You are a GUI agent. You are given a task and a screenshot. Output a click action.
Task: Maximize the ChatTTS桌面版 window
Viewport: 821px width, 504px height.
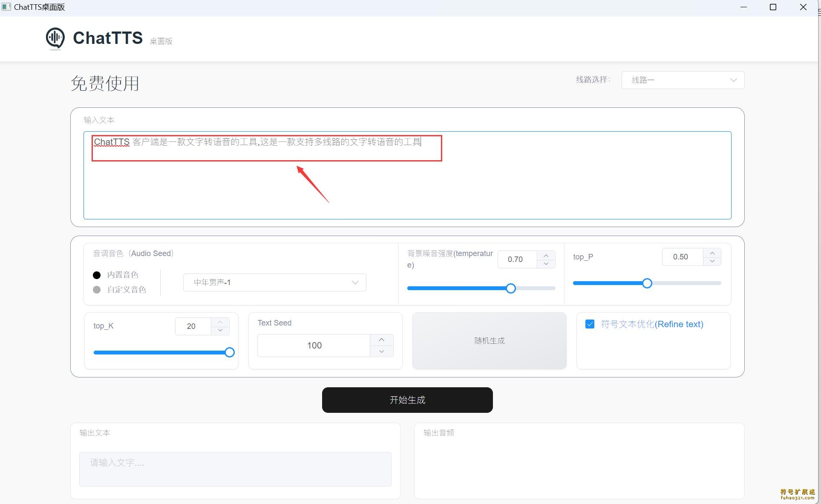point(773,7)
